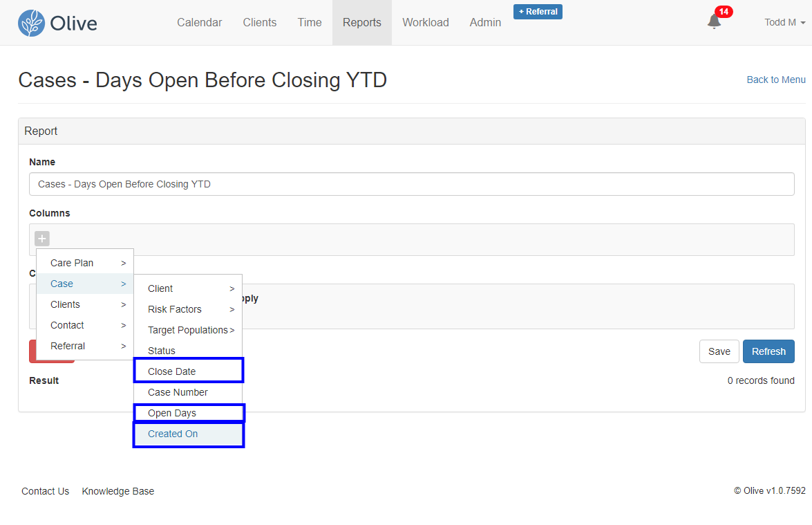Viewport: 812px width, 525px height.
Task: Click the notification count badge 14
Action: pos(724,11)
